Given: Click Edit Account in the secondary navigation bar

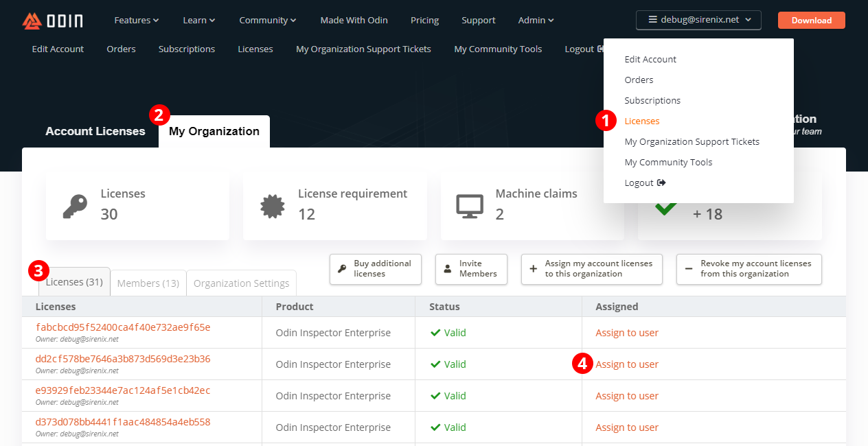Looking at the screenshot, I should click(58, 49).
